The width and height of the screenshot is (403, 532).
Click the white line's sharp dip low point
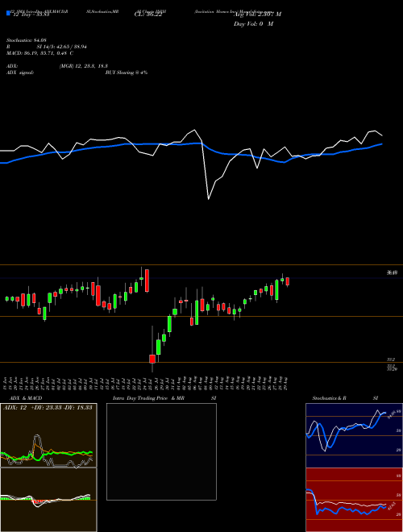pos(208,199)
